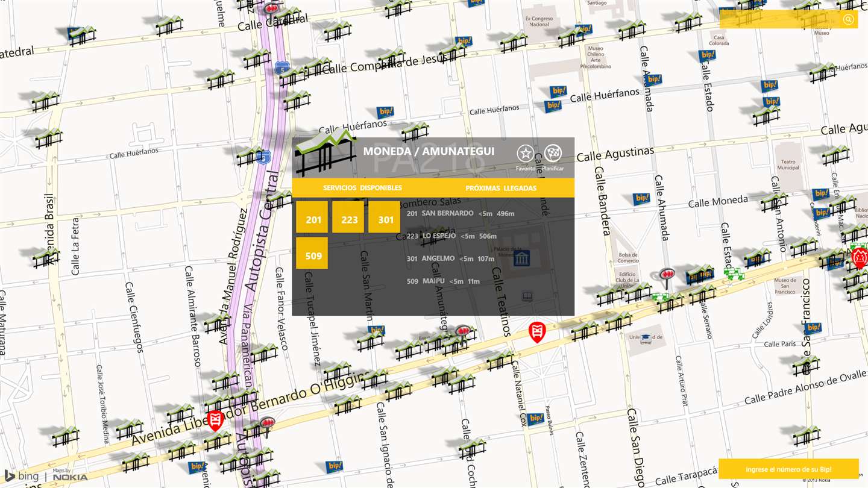Switch to Servicios Disponibles tab
This screenshot has width=868, height=488.
coord(362,188)
